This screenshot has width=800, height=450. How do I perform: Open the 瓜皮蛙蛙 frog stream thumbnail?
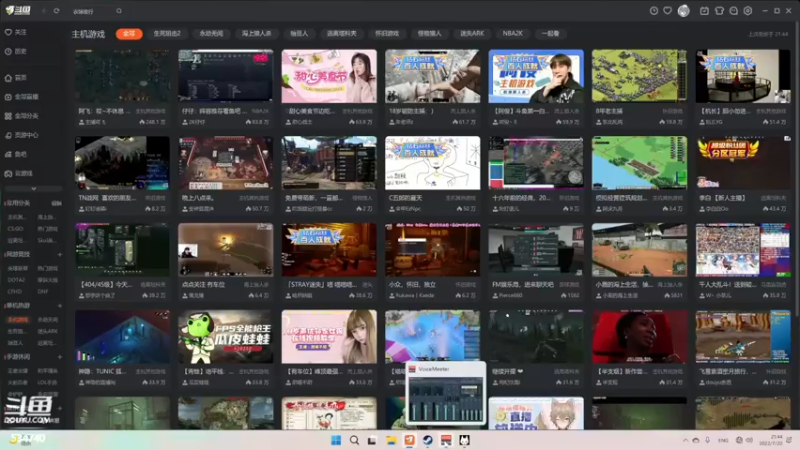tap(226, 337)
